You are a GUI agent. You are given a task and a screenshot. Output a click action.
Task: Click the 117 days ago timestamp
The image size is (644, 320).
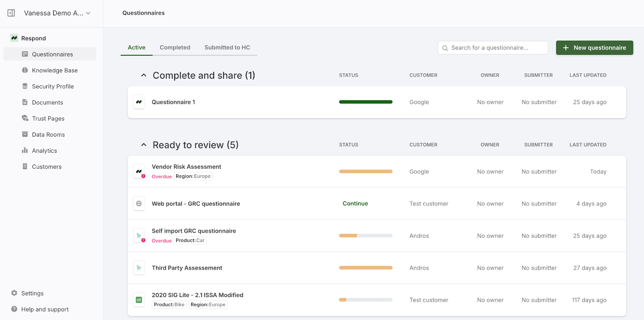(x=589, y=300)
